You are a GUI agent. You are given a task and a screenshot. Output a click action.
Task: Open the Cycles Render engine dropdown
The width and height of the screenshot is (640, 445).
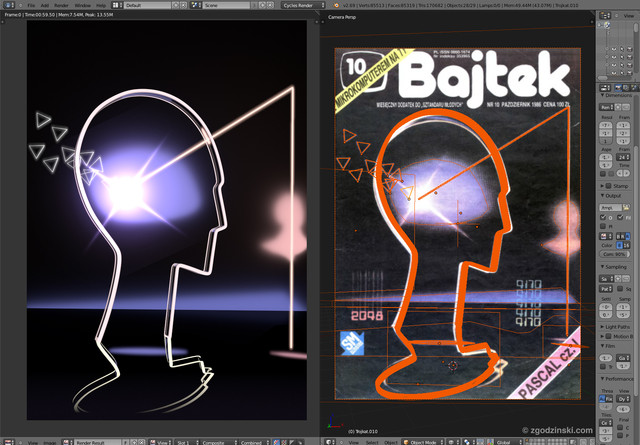point(303,5)
